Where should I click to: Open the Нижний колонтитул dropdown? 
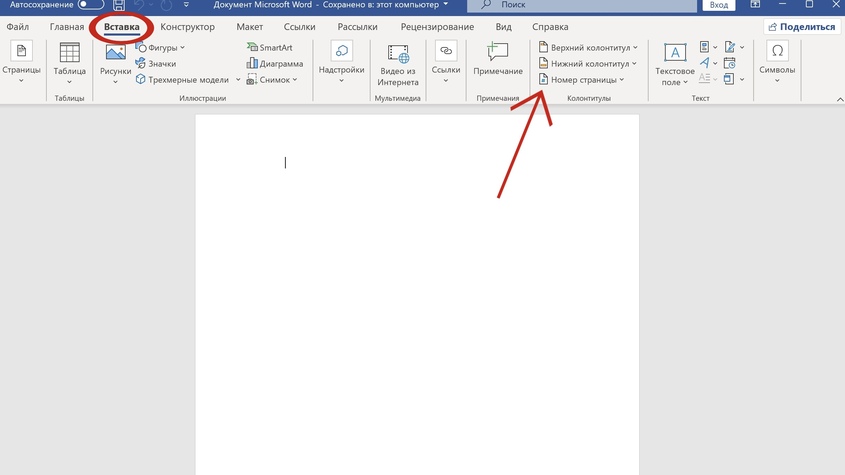(586, 63)
